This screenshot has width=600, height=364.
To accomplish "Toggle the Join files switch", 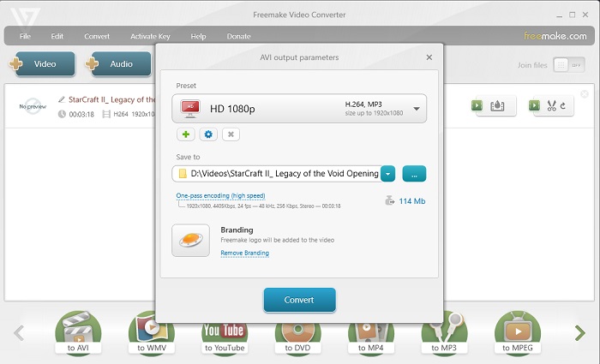I will [x=569, y=65].
